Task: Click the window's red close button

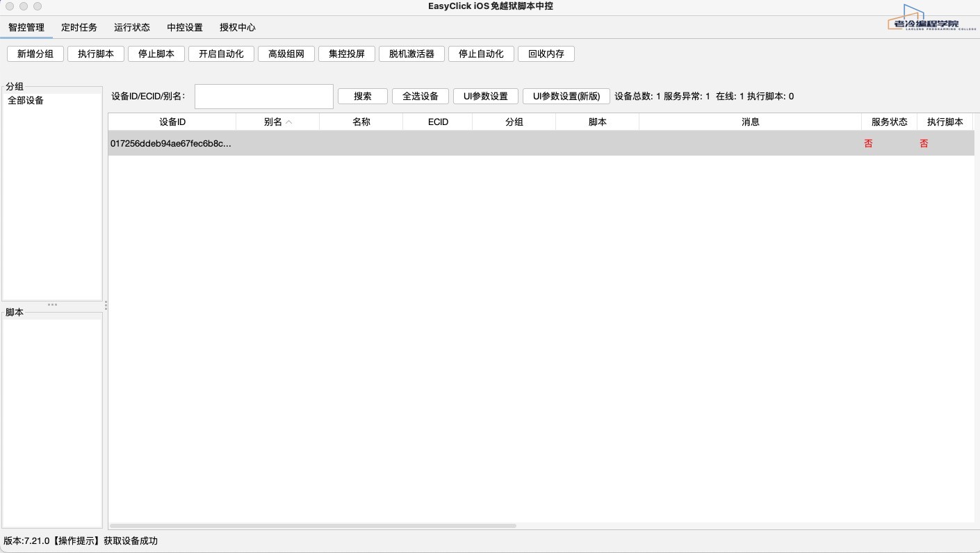Action: 10,6
